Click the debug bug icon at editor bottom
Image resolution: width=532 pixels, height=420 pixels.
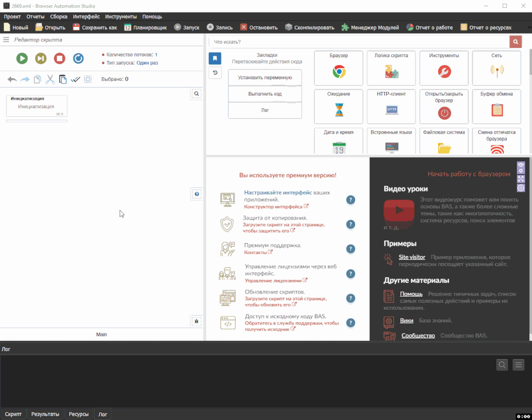[x=196, y=321]
